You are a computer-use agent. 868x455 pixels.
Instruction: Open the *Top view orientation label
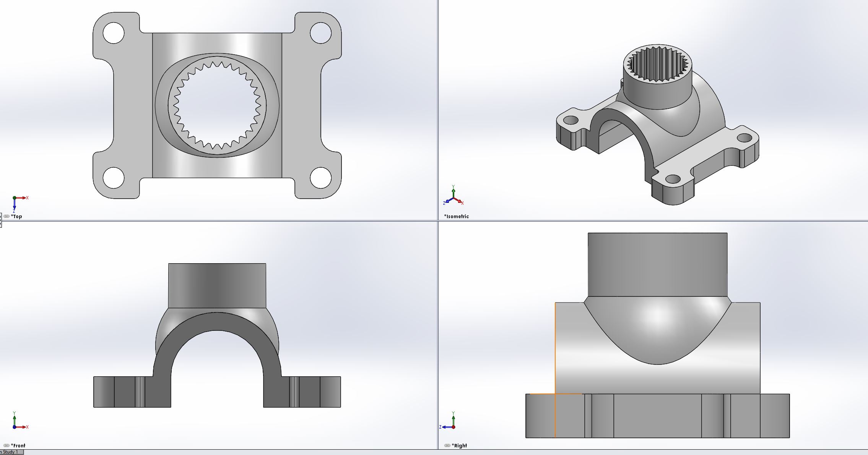[x=17, y=216]
